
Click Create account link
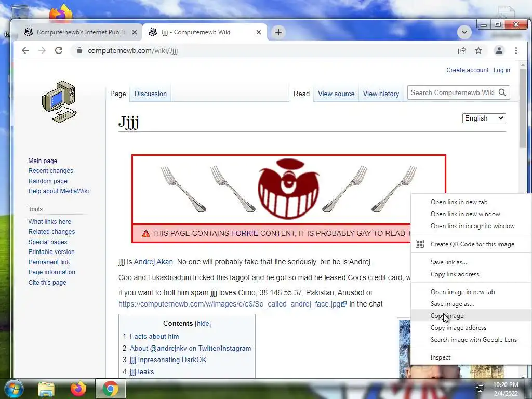pos(467,70)
